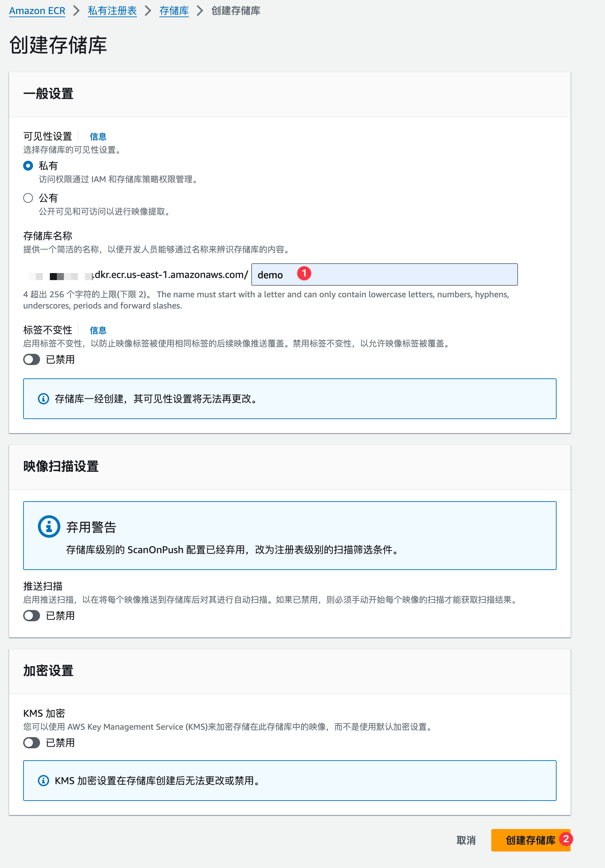The image size is (605, 868).
Task: Toggle the 标签不变性 switch
Action: (x=32, y=359)
